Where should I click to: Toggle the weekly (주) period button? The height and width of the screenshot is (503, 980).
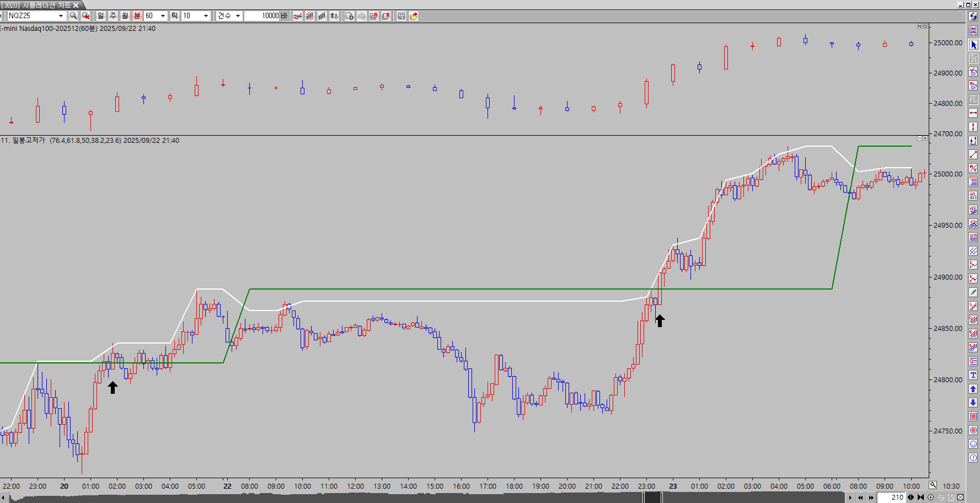pos(113,16)
